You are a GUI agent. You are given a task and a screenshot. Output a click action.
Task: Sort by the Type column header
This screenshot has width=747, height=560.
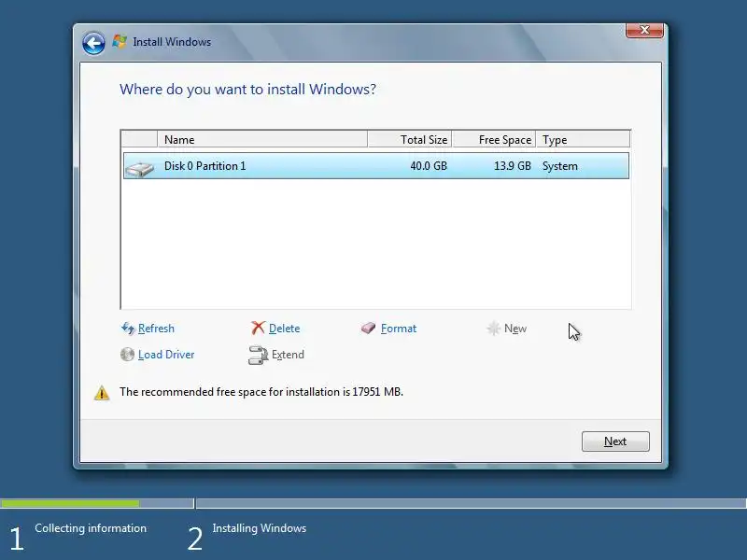click(x=583, y=139)
